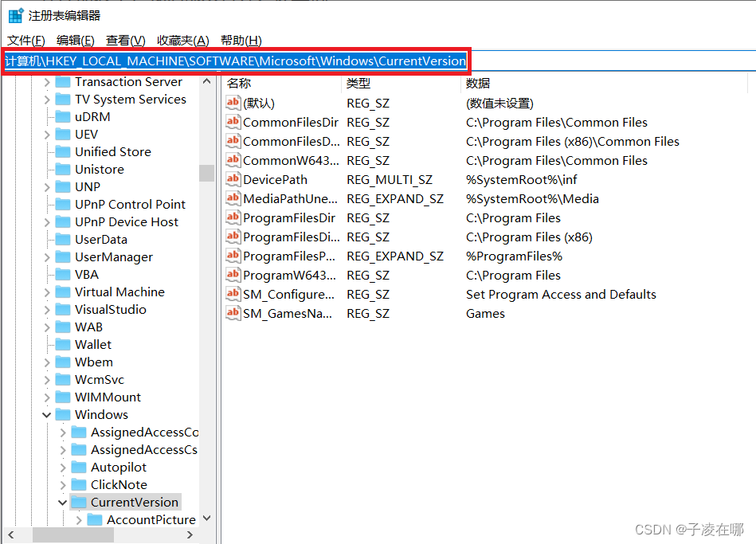Click the tree scroll up arrow
The height and width of the screenshot is (544, 756).
207,81
